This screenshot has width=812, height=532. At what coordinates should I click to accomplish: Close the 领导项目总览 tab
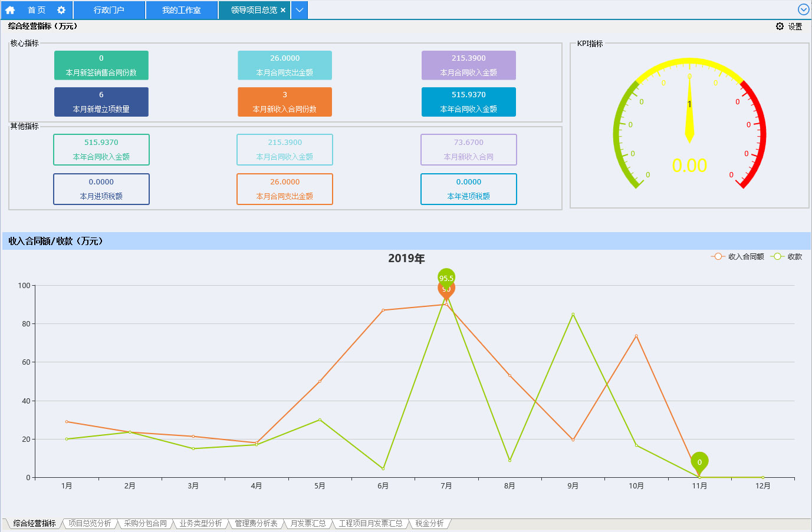283,10
